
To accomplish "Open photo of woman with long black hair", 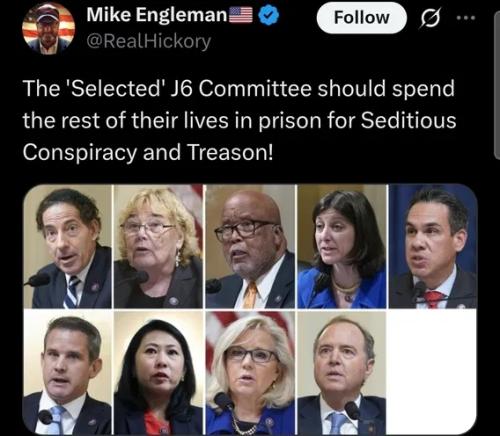I will [x=158, y=373].
